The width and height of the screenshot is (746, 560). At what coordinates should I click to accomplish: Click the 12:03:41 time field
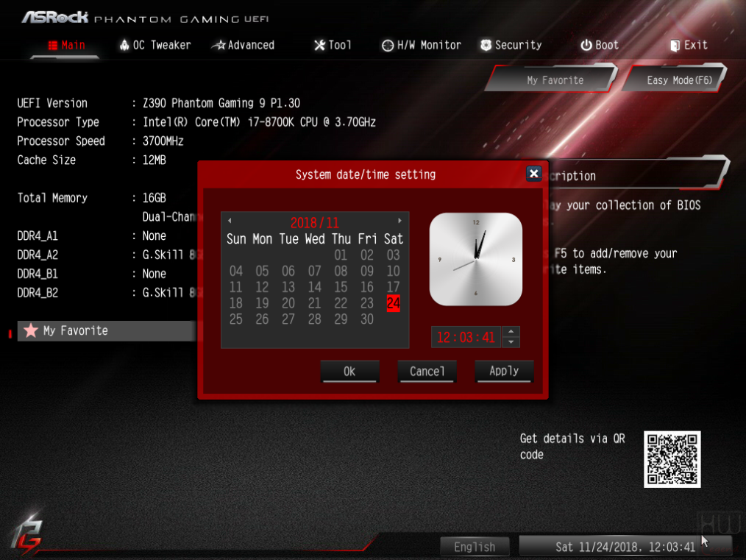click(466, 337)
